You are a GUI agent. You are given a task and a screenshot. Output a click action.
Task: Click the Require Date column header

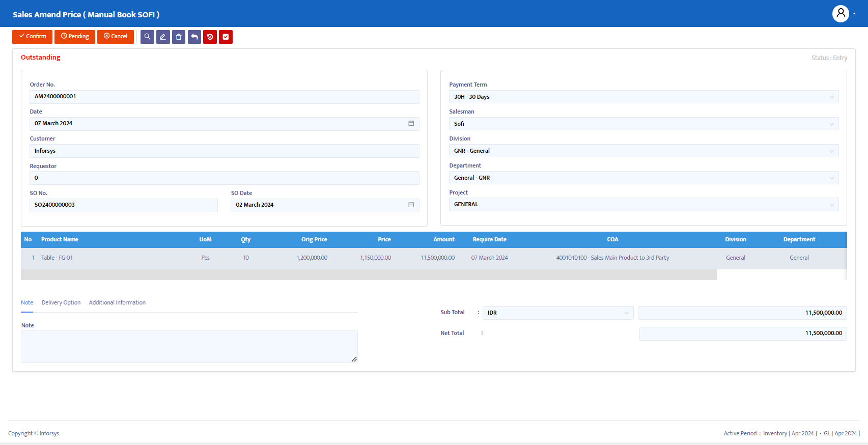(490, 239)
